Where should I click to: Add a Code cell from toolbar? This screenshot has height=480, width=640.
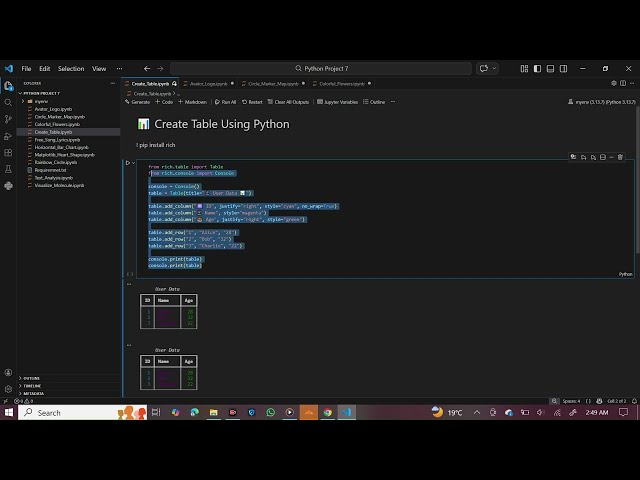164,102
